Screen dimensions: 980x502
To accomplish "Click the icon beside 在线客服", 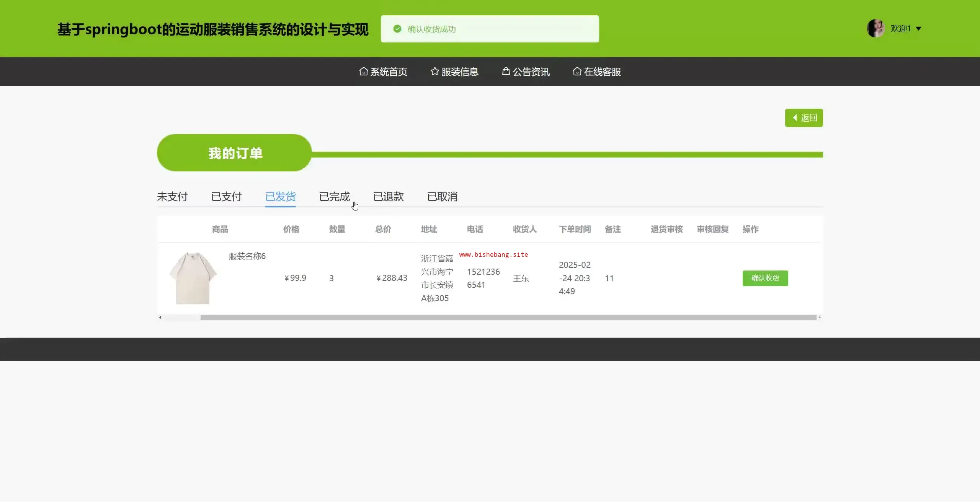I will [x=577, y=72].
